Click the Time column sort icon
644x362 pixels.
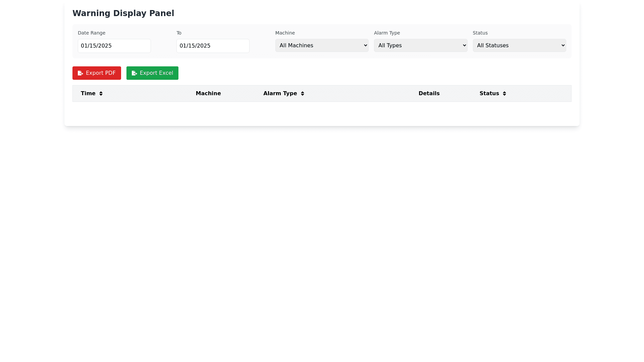coord(101,94)
